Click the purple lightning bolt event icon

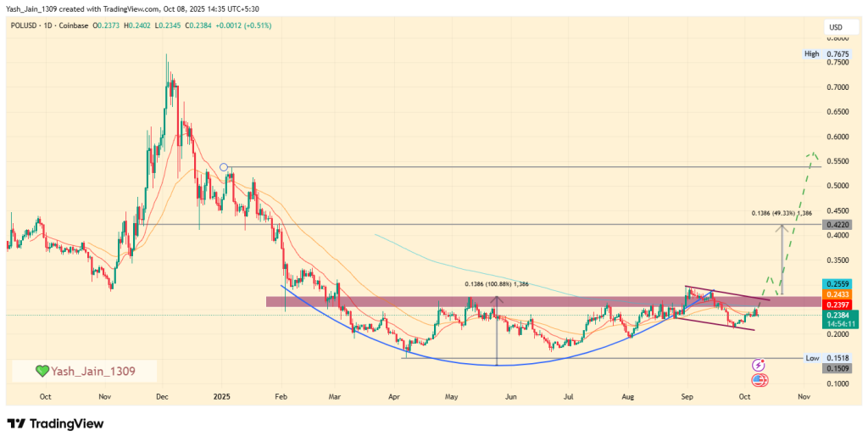(x=759, y=365)
